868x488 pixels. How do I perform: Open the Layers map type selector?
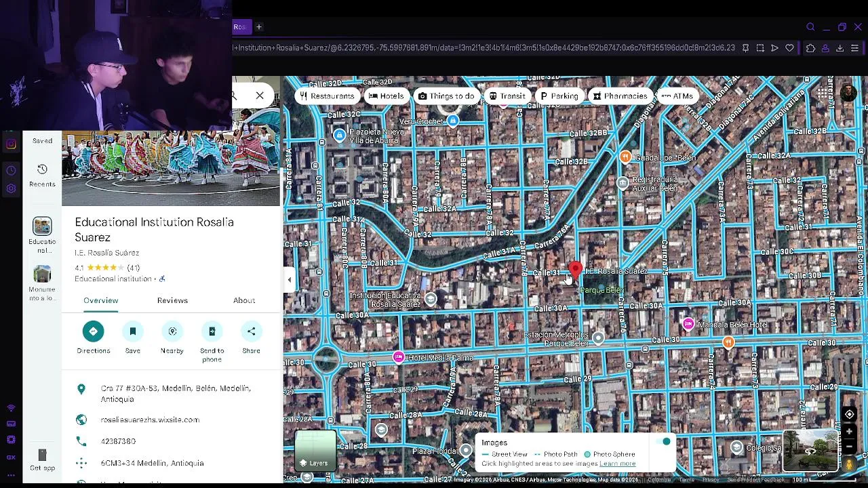[315, 450]
